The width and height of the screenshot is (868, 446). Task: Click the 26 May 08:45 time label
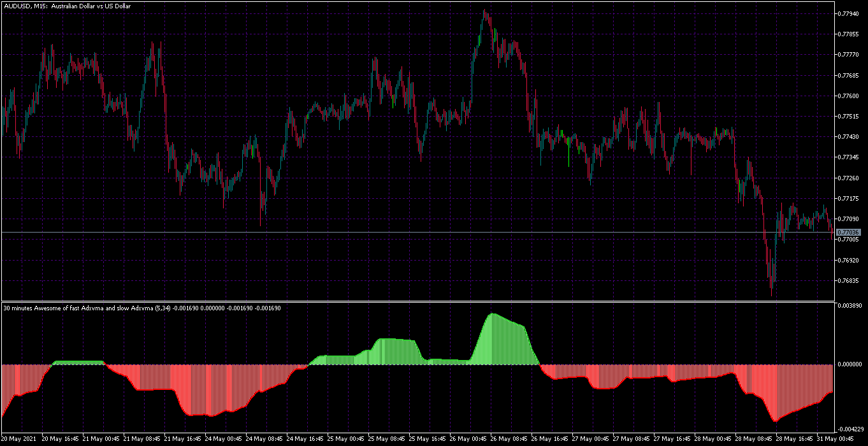tap(509, 439)
